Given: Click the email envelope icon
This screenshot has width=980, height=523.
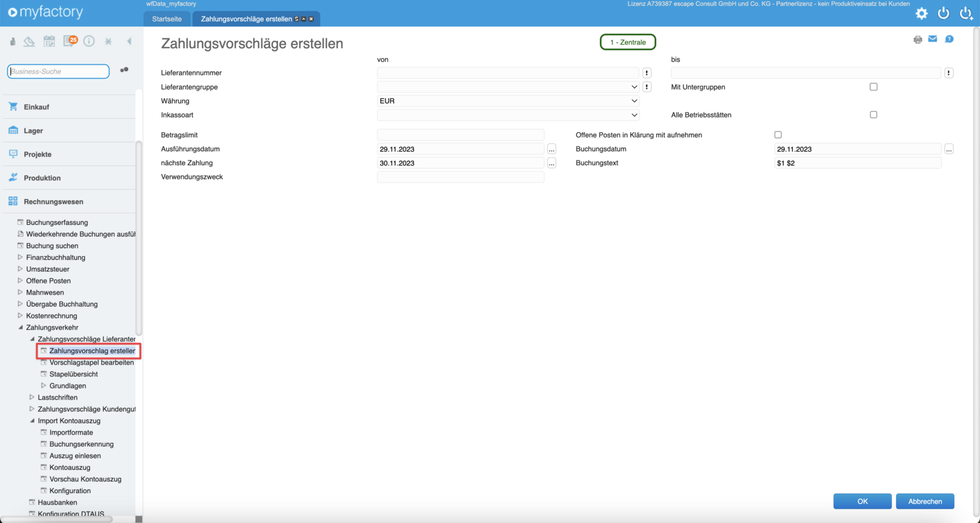Looking at the screenshot, I should 933,39.
